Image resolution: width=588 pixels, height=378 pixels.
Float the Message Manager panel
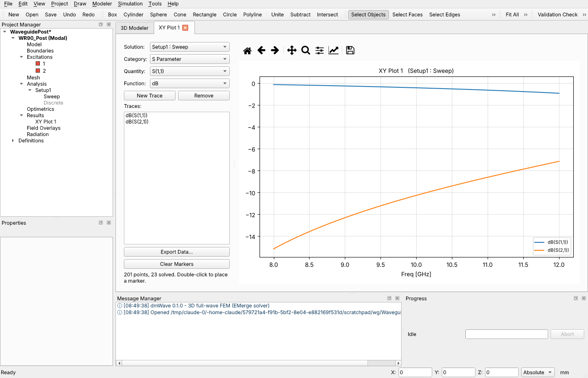[x=389, y=298]
